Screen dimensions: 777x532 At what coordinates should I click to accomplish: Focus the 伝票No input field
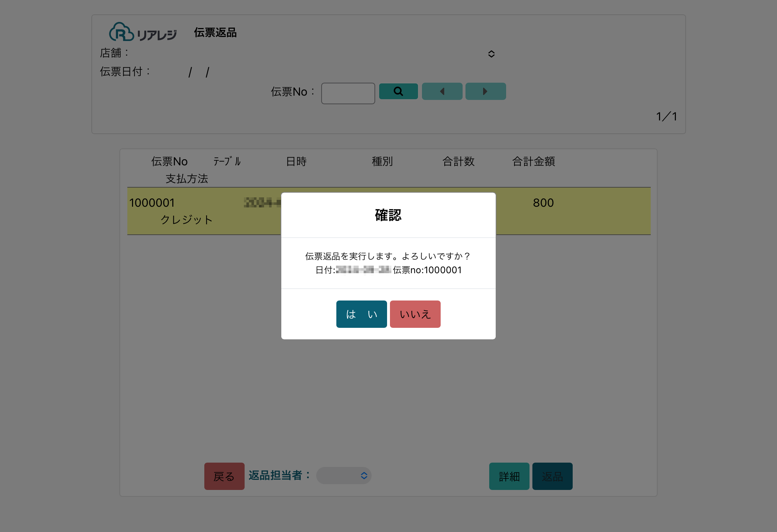348,93
